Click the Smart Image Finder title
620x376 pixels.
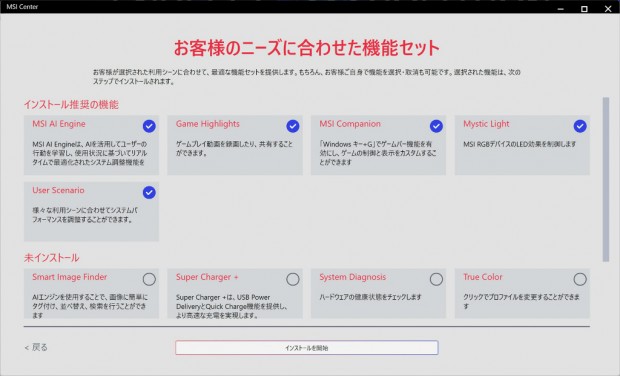click(x=70, y=277)
